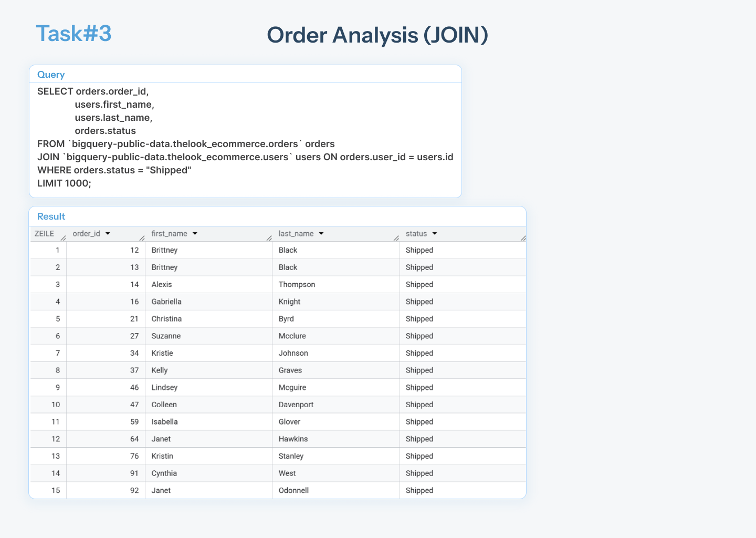Select the Kristin first name cell
The image size is (756, 538).
pyautogui.click(x=209, y=456)
